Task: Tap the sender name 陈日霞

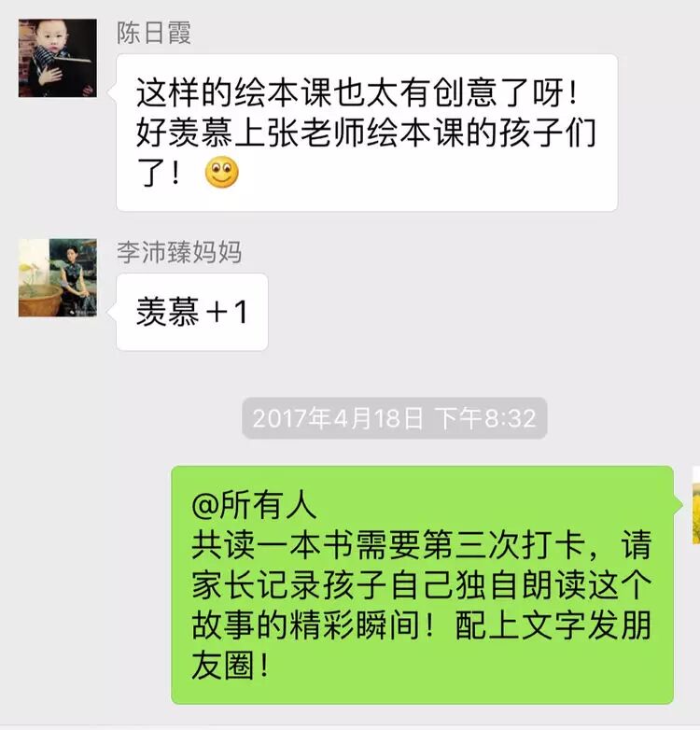Action: (x=154, y=33)
